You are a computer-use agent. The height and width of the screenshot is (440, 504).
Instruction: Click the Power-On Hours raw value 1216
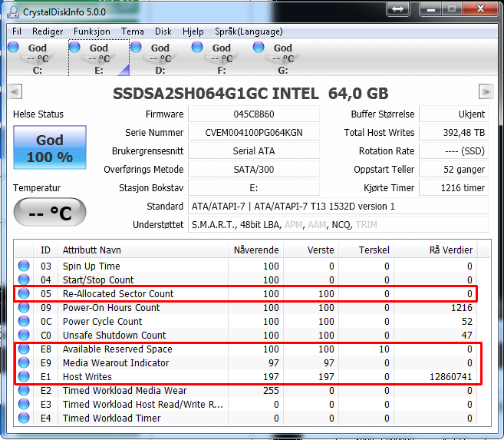point(462,307)
